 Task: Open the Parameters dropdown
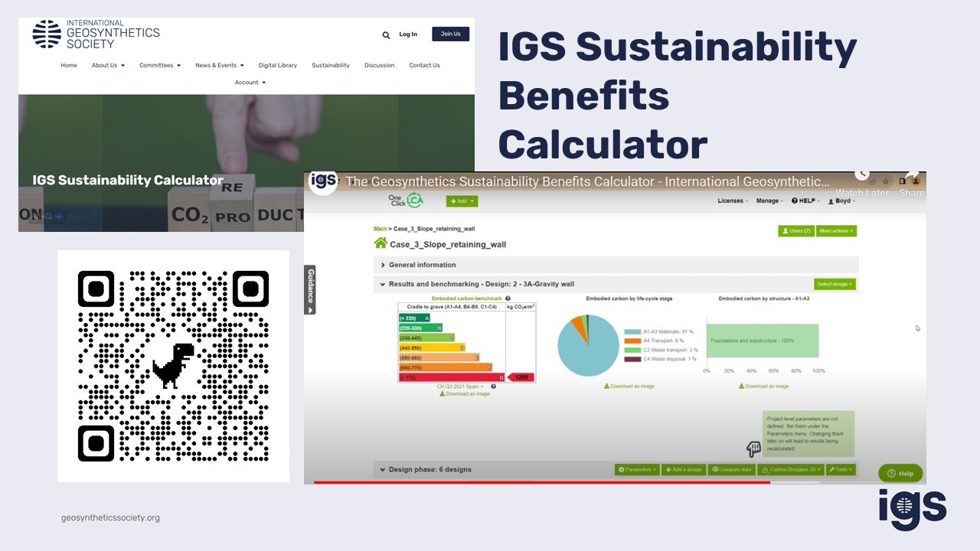[x=637, y=469]
